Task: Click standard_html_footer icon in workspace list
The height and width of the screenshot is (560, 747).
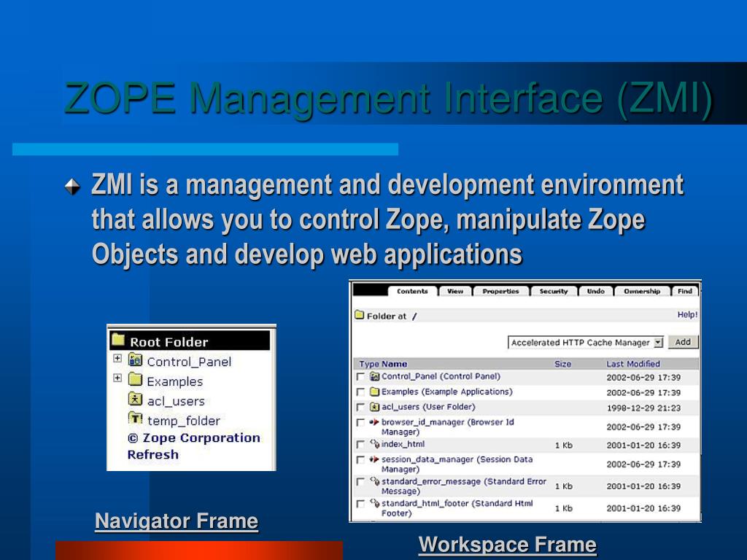Action: point(374,503)
